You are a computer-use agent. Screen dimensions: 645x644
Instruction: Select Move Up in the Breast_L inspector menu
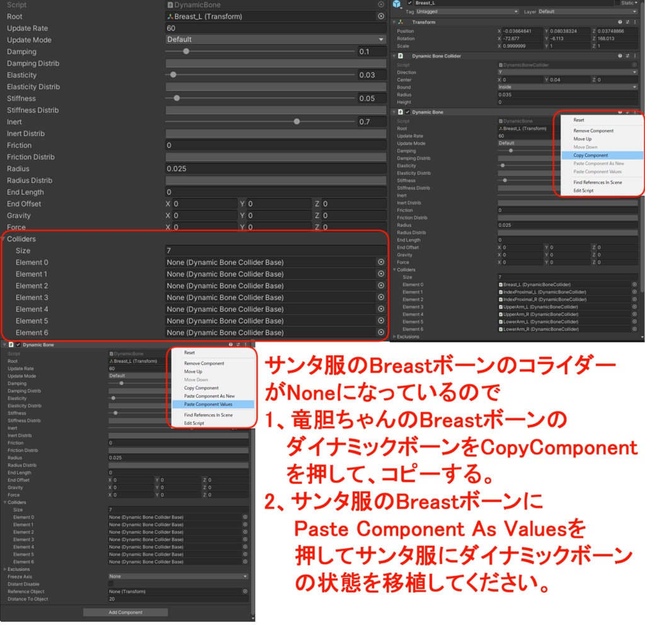click(x=583, y=139)
